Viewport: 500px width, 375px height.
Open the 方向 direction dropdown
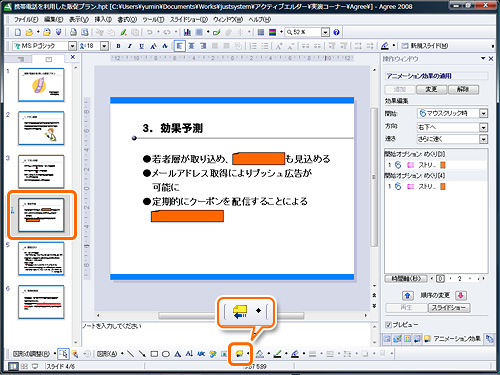coord(484,127)
